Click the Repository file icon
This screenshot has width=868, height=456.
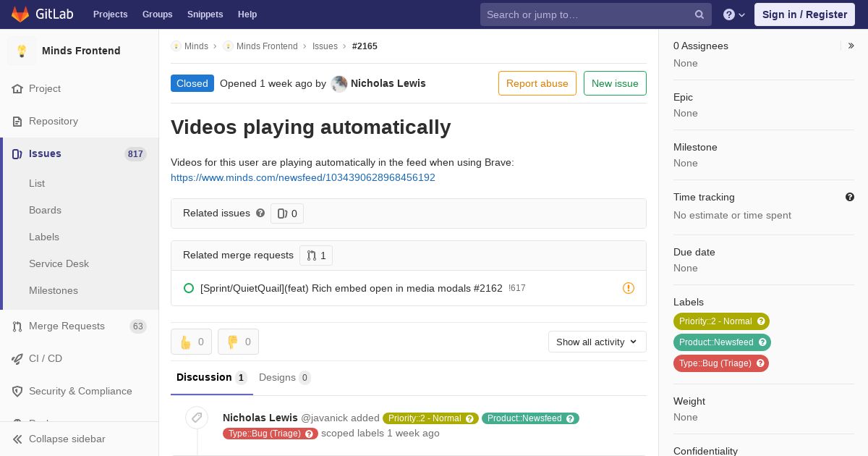(17, 121)
